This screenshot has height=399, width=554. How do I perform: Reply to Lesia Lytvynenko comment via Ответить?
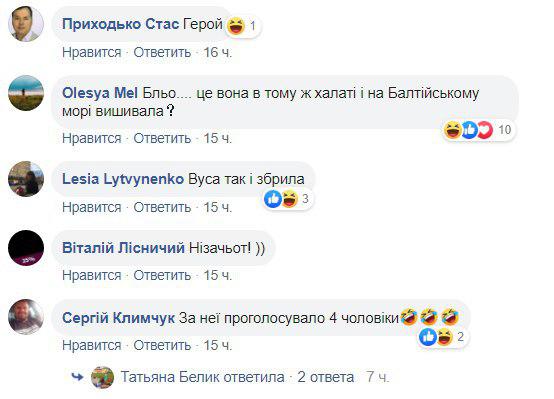[x=162, y=207]
